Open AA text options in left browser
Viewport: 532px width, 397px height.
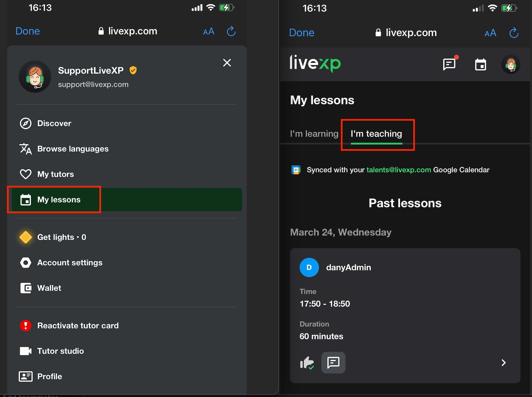coord(209,31)
